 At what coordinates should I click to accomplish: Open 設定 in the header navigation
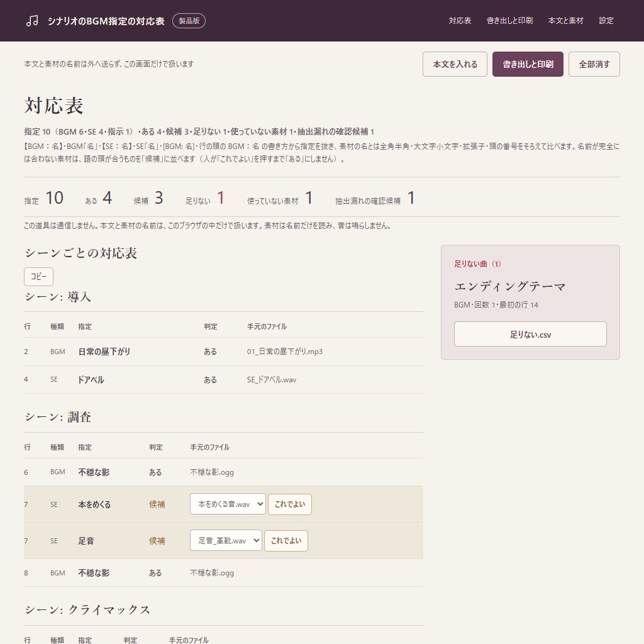click(x=606, y=21)
